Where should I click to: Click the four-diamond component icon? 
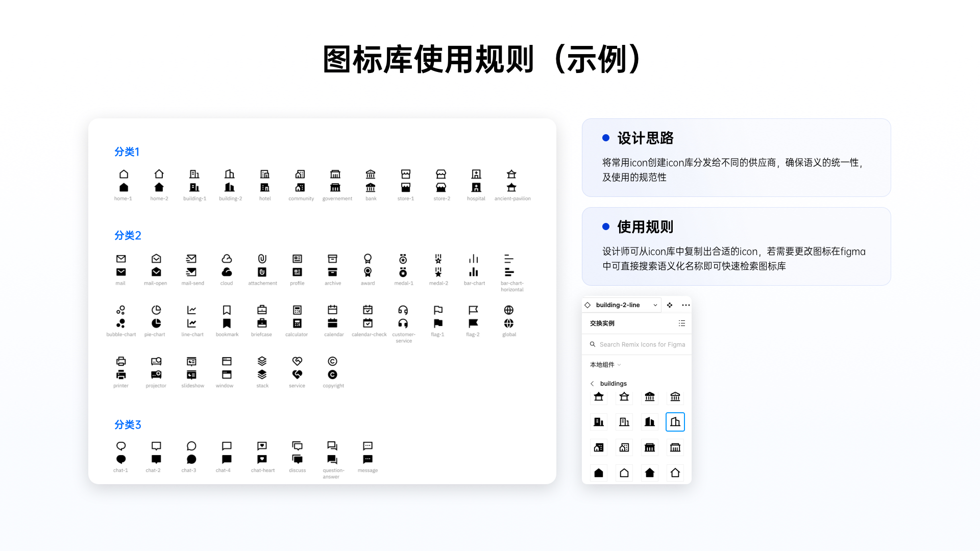tap(670, 305)
